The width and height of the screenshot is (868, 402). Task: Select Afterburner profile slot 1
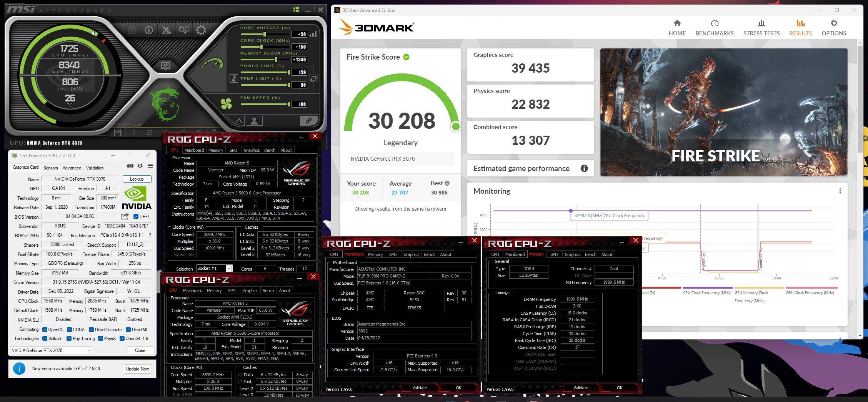(x=134, y=133)
